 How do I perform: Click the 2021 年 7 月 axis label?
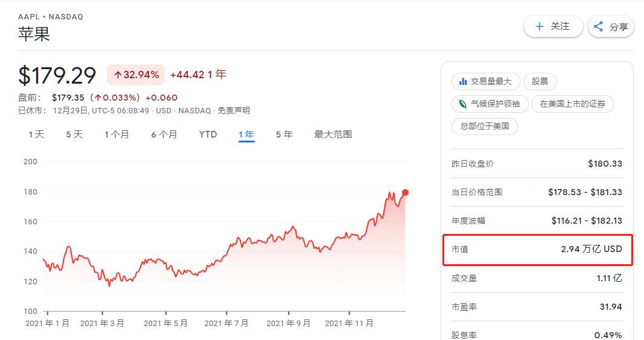coord(226,324)
